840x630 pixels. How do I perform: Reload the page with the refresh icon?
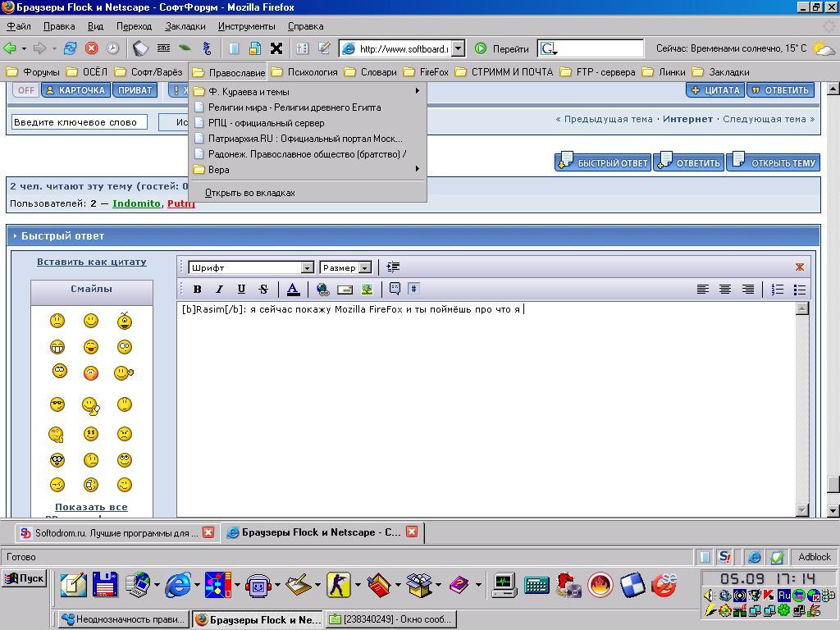pyautogui.click(x=71, y=48)
